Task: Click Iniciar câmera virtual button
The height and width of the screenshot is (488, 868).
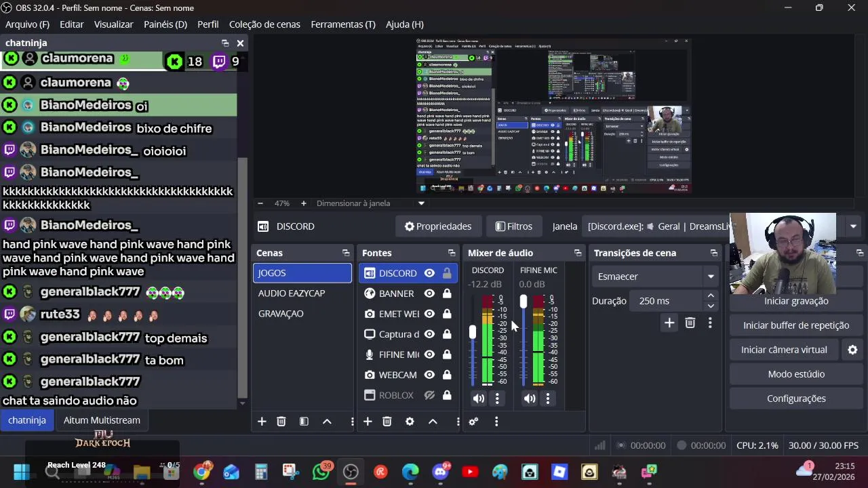Action: (784, 350)
